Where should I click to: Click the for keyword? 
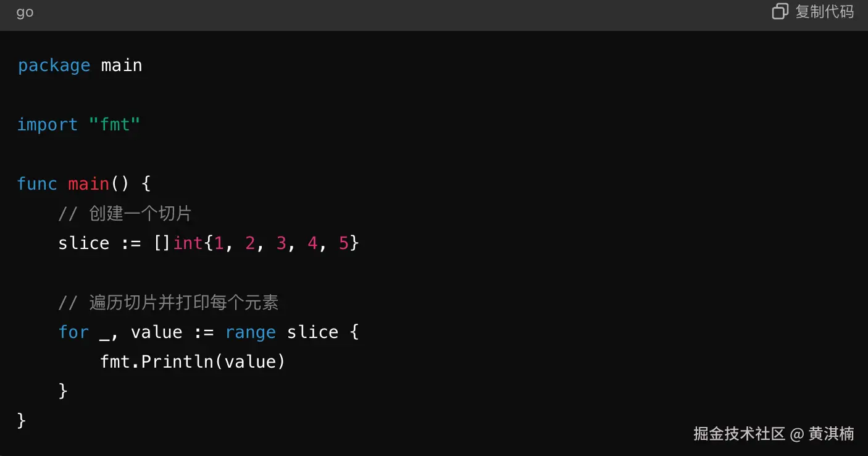pos(73,332)
